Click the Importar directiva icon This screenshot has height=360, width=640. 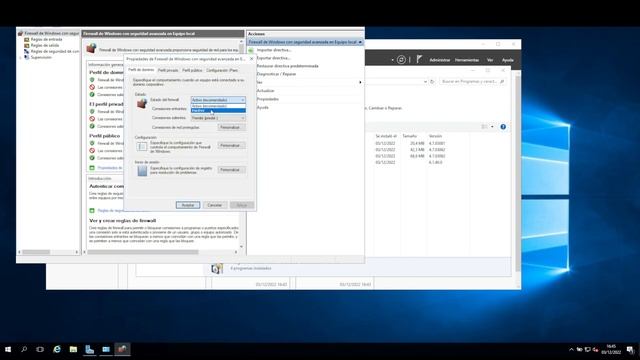click(x=251, y=50)
